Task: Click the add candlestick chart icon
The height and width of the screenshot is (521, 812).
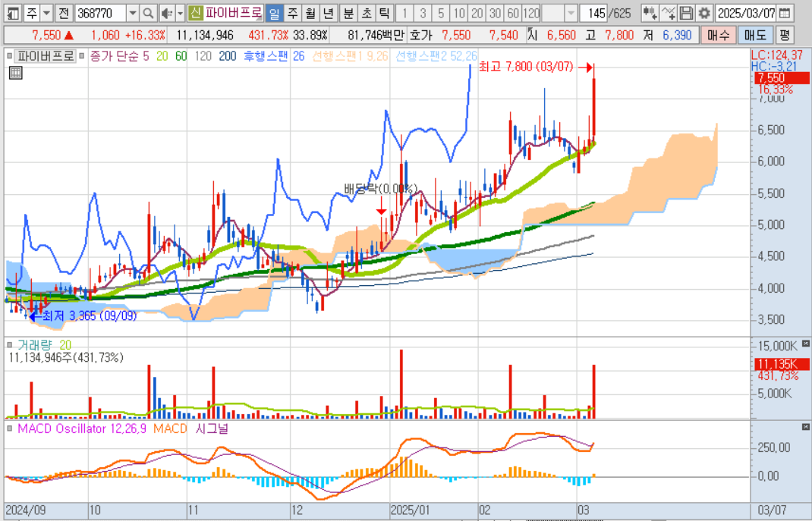Action: click(650, 13)
